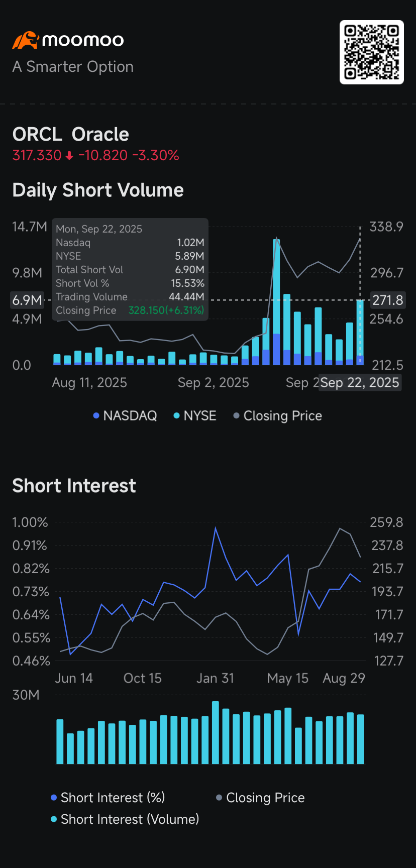
Task: Click the Sep 22, 2025 date label
Action: [360, 383]
